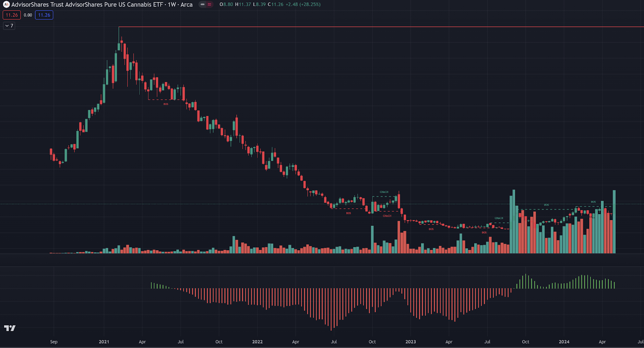The width and height of the screenshot is (644, 348).
Task: Click the market status indicator icon
Action: click(x=202, y=4)
